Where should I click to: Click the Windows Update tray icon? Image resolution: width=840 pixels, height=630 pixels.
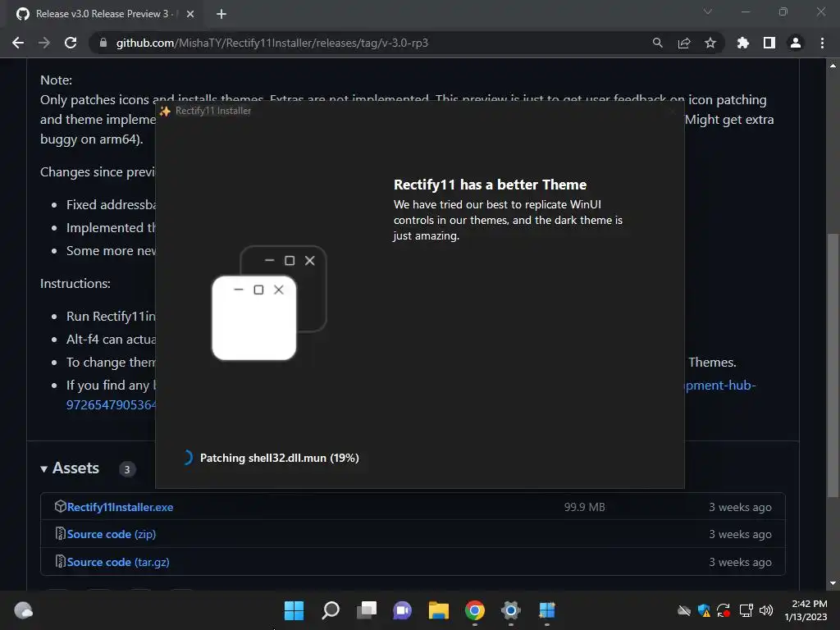click(724, 610)
